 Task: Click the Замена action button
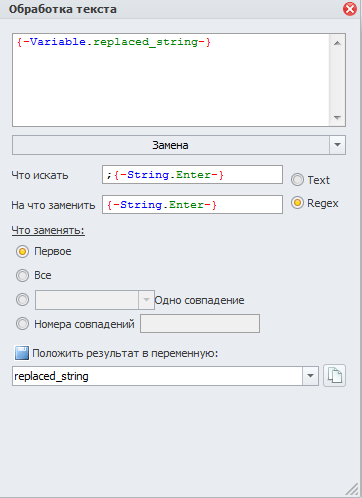pos(171,145)
